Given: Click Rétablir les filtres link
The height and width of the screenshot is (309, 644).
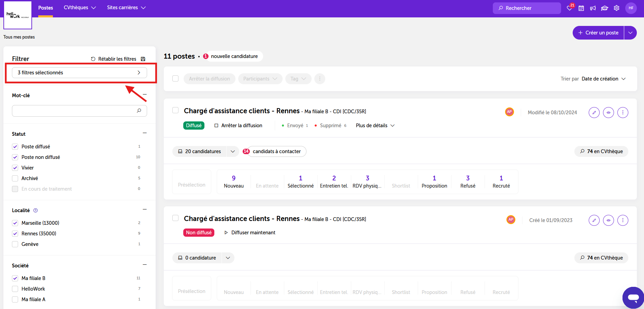Looking at the screenshot, I should click(x=114, y=59).
